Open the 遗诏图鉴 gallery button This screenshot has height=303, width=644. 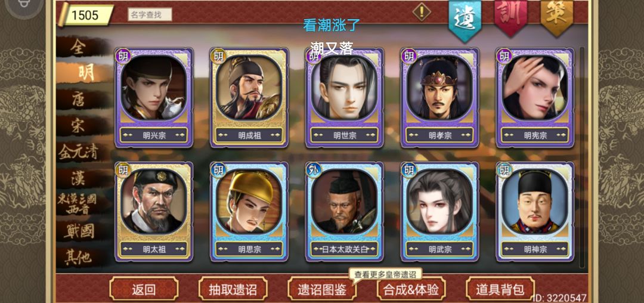click(x=322, y=289)
